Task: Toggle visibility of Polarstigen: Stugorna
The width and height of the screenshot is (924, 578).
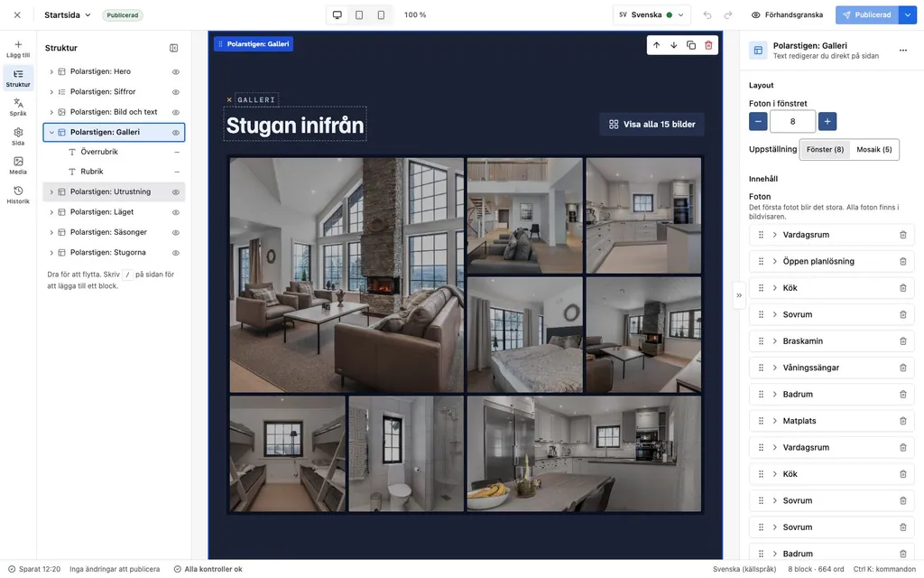Action: (x=176, y=253)
